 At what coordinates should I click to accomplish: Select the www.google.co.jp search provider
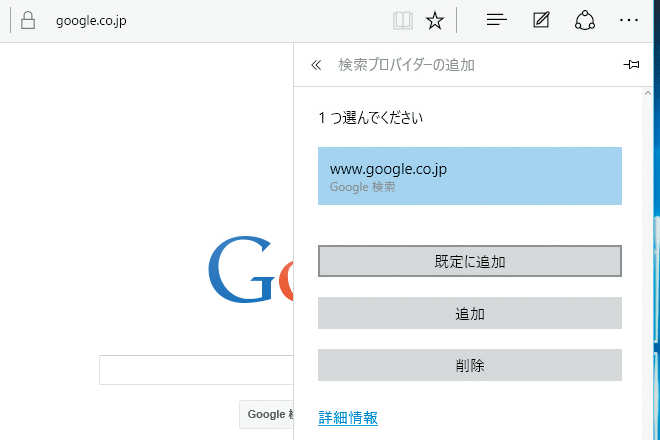click(x=470, y=176)
